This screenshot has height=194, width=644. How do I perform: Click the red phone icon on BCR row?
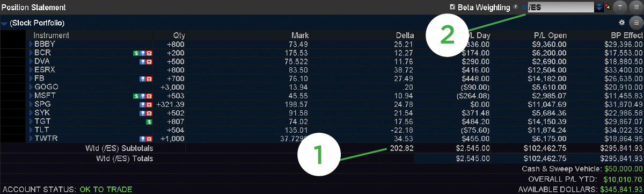[x=149, y=53]
